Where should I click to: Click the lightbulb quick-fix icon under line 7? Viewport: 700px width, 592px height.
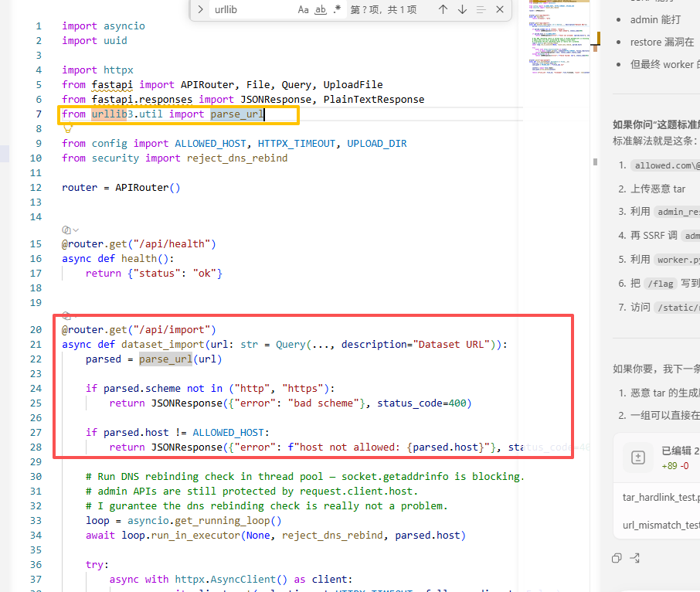(68, 128)
